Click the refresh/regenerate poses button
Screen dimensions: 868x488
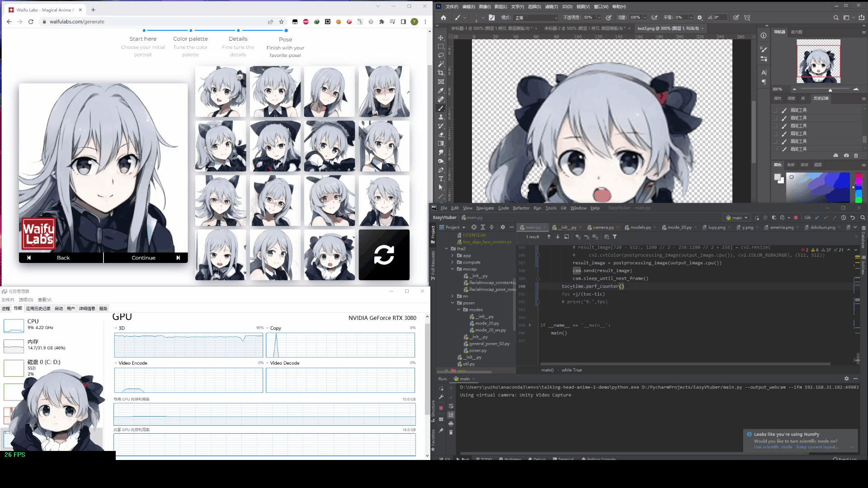pos(384,254)
